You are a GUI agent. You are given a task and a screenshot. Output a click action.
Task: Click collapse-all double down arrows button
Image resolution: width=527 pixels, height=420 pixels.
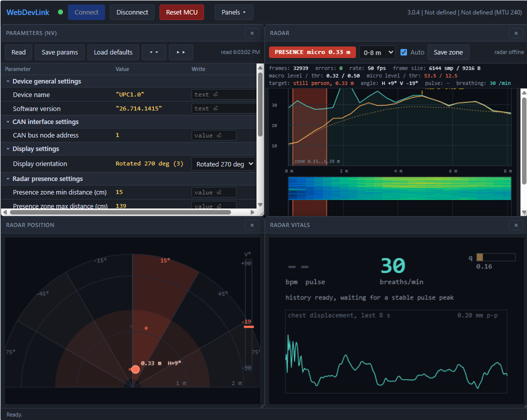tap(153, 52)
